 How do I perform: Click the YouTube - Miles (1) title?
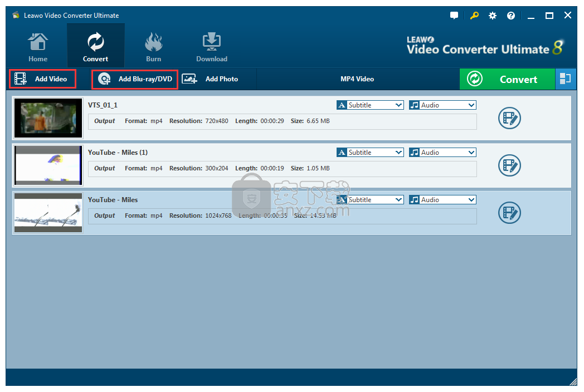point(118,152)
